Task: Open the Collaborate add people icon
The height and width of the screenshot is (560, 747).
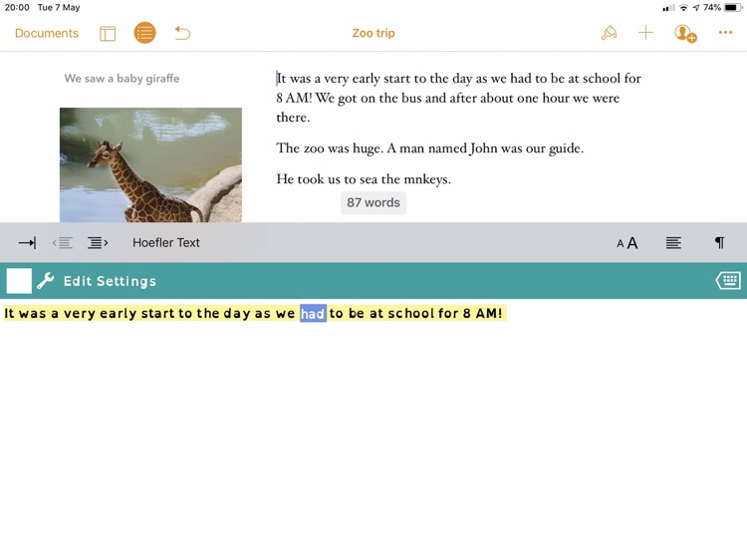Action: (685, 33)
